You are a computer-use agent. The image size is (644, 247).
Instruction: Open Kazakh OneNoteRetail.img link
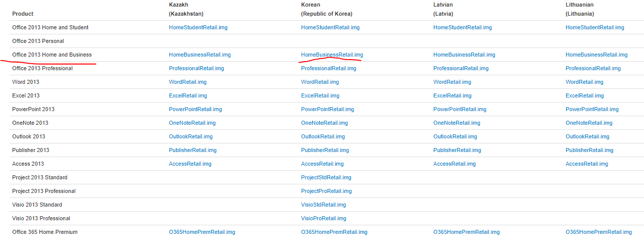click(192, 123)
